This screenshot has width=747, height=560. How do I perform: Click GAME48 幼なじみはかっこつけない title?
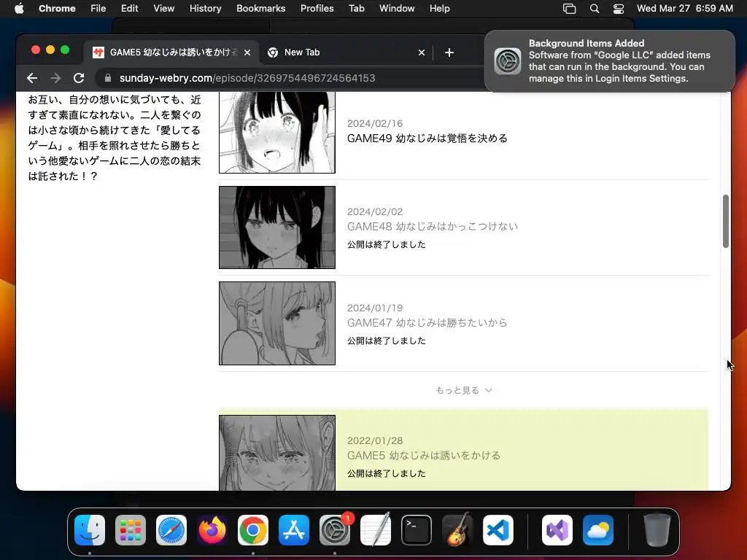click(x=432, y=226)
